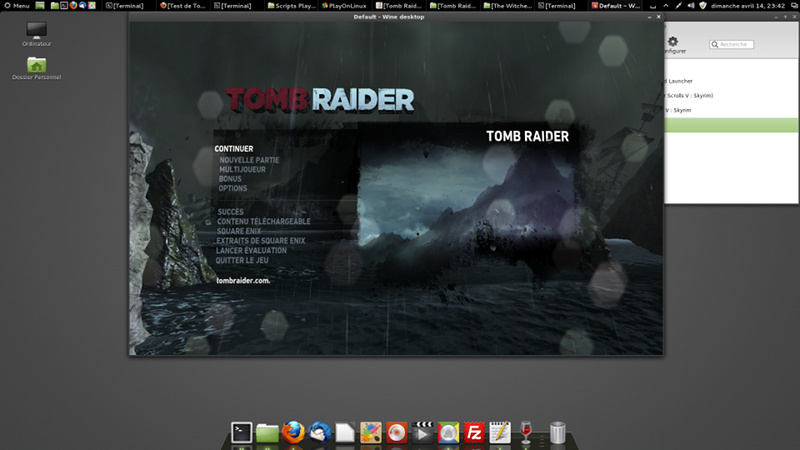Open the notepad text editor in dock
The width and height of the screenshot is (800, 450).
pyautogui.click(x=500, y=432)
